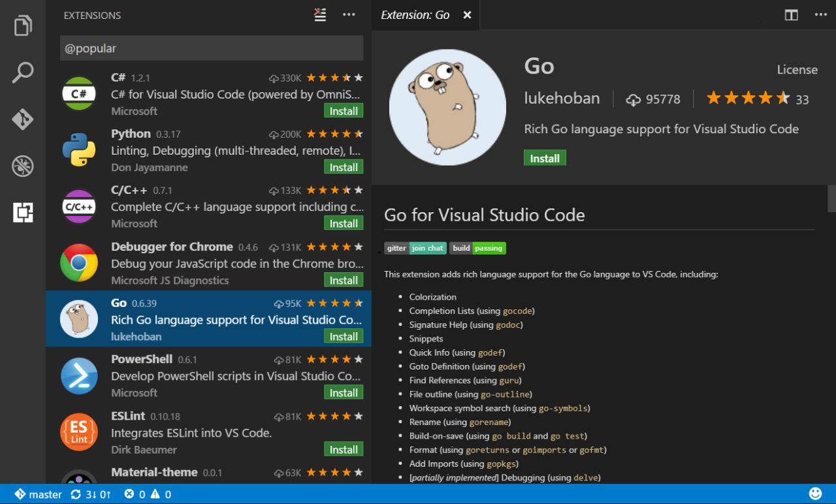
Task: Click the Material-theme extension icon
Action: click(x=79, y=478)
